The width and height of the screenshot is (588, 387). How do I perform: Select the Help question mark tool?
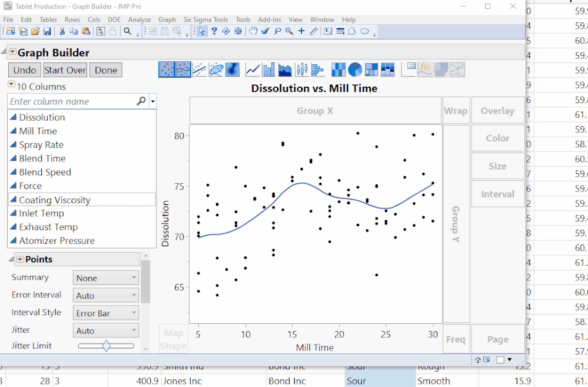[214, 32]
